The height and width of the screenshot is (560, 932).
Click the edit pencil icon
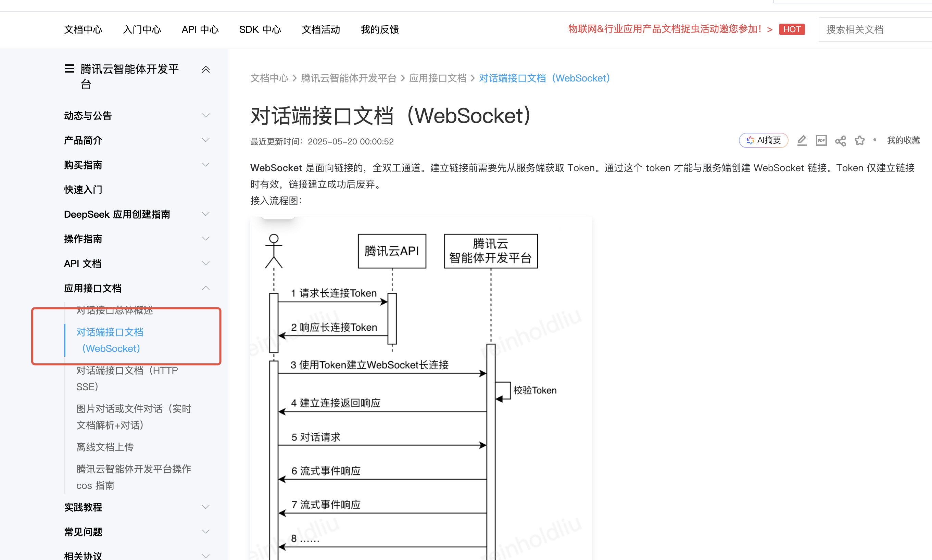click(x=802, y=140)
